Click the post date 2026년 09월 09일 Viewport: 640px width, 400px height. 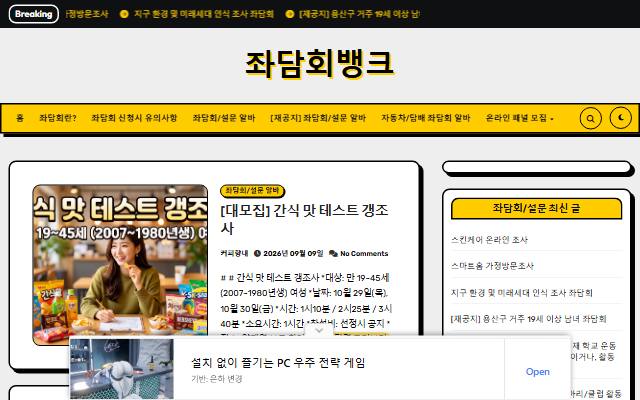click(293, 253)
